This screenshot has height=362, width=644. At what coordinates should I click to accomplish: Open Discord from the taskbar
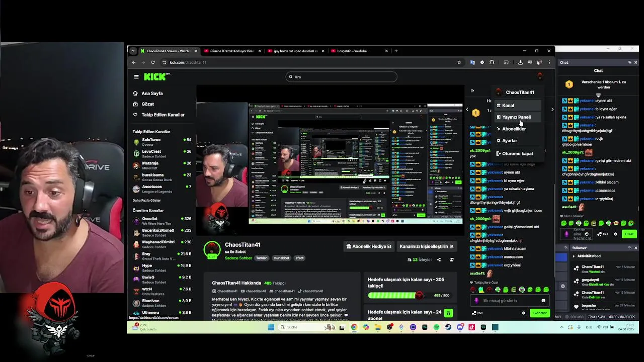tap(460, 327)
